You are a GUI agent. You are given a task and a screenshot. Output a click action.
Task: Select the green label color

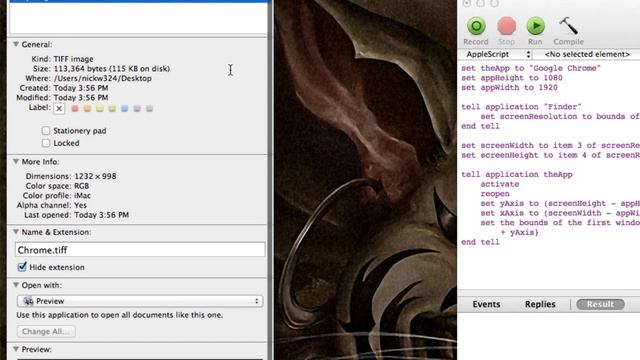[112, 109]
